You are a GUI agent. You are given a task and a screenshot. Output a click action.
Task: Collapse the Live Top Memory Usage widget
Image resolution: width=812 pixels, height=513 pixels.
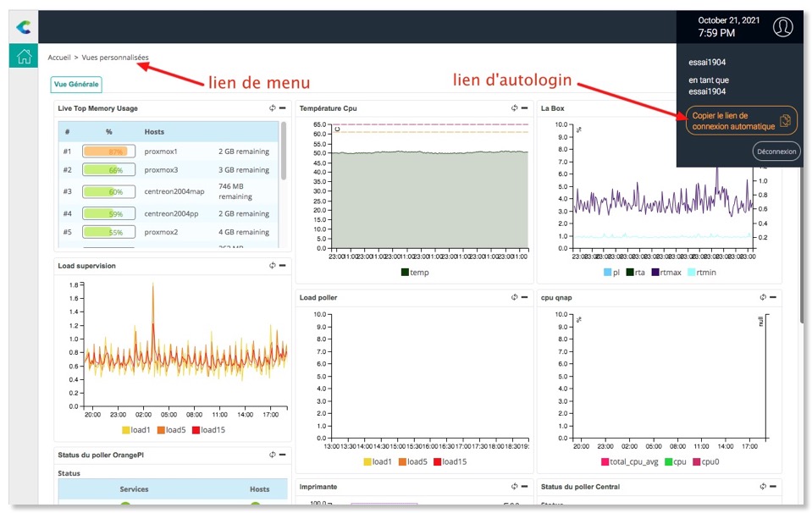[x=283, y=108]
